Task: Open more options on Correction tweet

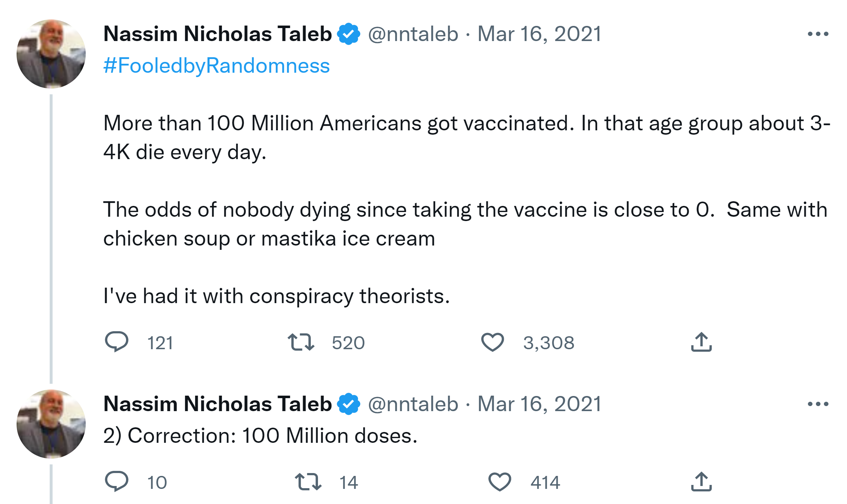Action: [x=818, y=404]
